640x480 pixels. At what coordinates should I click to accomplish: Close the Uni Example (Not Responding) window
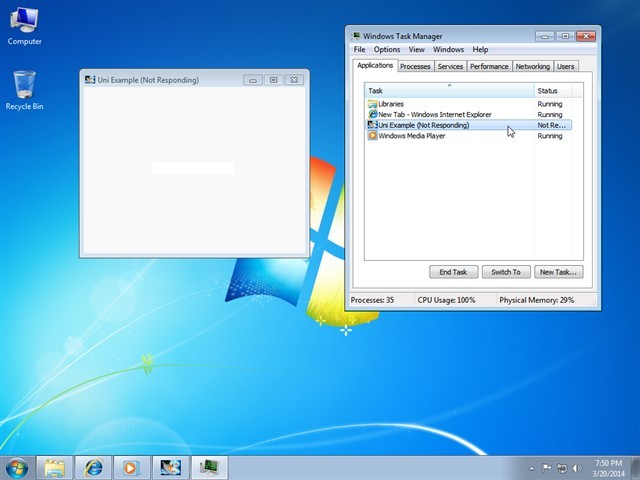click(x=294, y=80)
